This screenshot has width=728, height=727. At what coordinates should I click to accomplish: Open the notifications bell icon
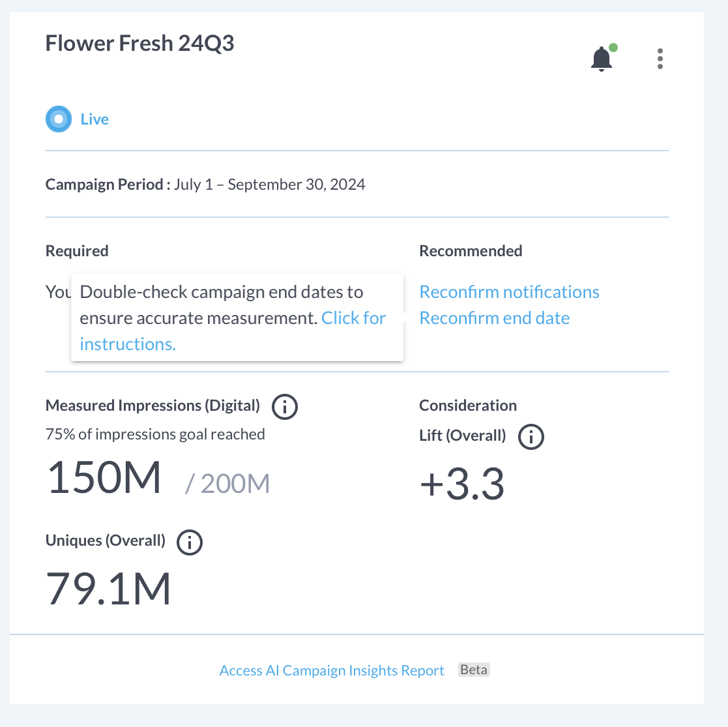click(x=602, y=59)
